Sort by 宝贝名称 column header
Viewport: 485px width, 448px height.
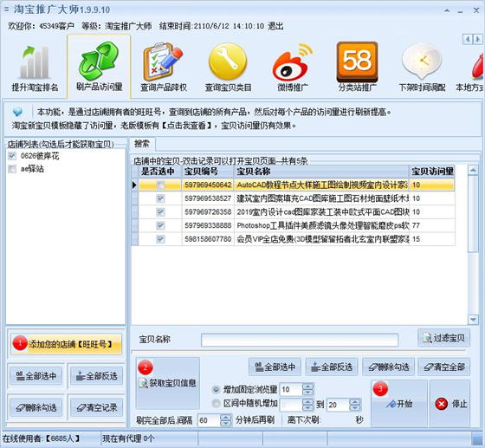coord(321,171)
